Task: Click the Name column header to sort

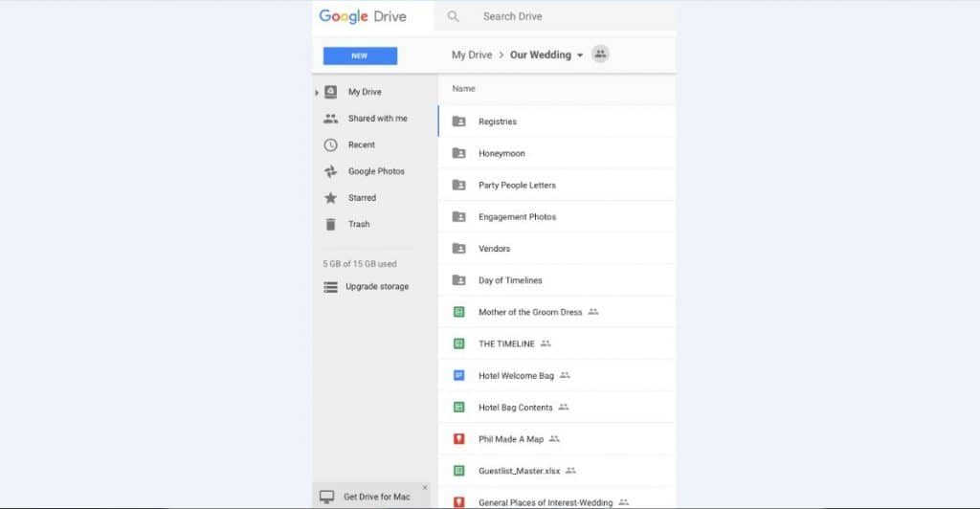Action: [463, 89]
